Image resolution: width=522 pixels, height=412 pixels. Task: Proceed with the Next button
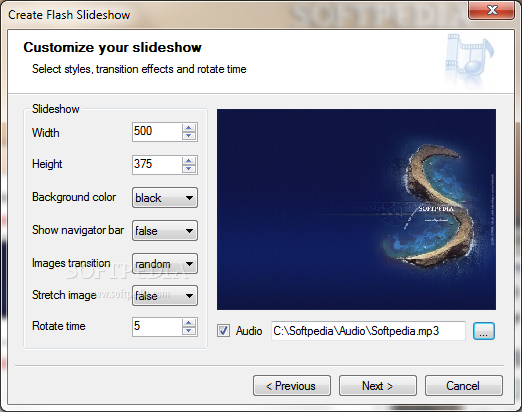coord(378,386)
